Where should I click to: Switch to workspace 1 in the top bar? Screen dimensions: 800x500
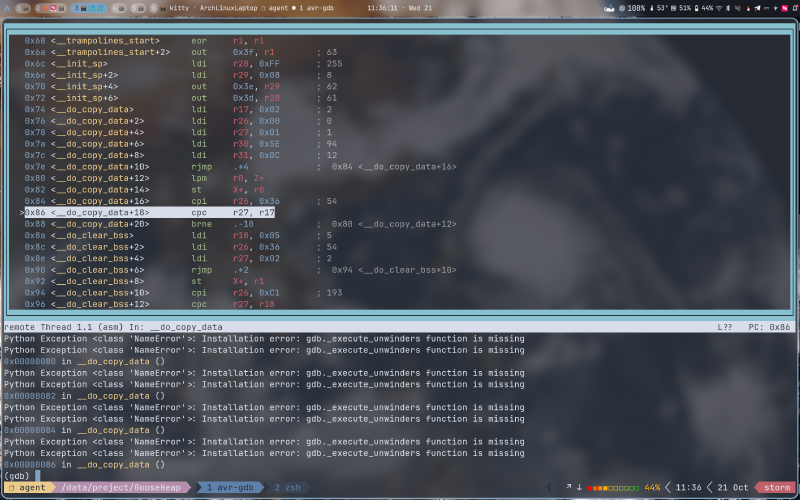coord(22,8)
